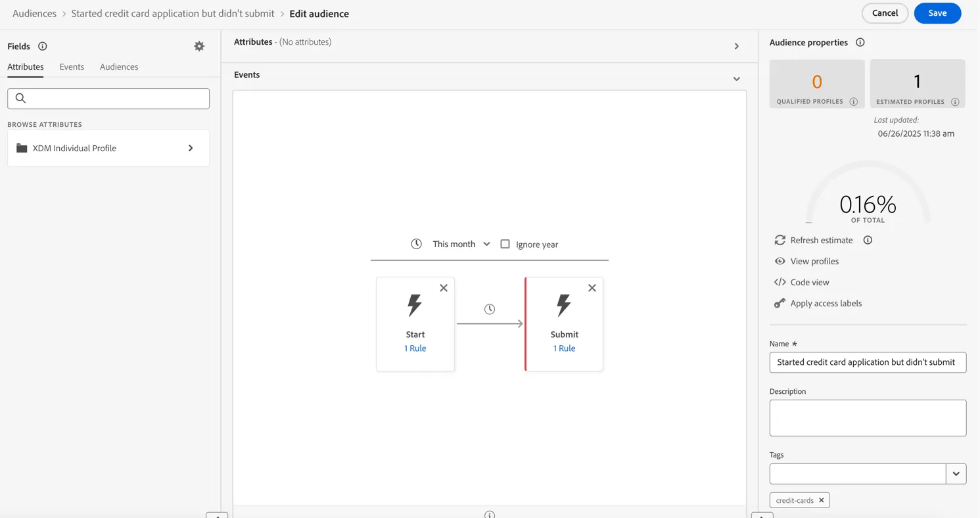Remove the Submit event card
The image size is (980, 518).
592,288
